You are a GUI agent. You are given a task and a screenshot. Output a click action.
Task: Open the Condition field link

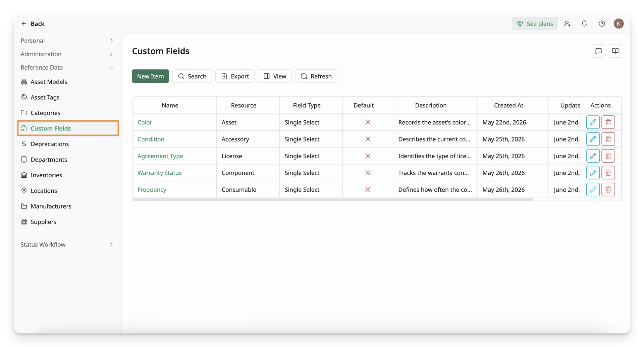151,139
